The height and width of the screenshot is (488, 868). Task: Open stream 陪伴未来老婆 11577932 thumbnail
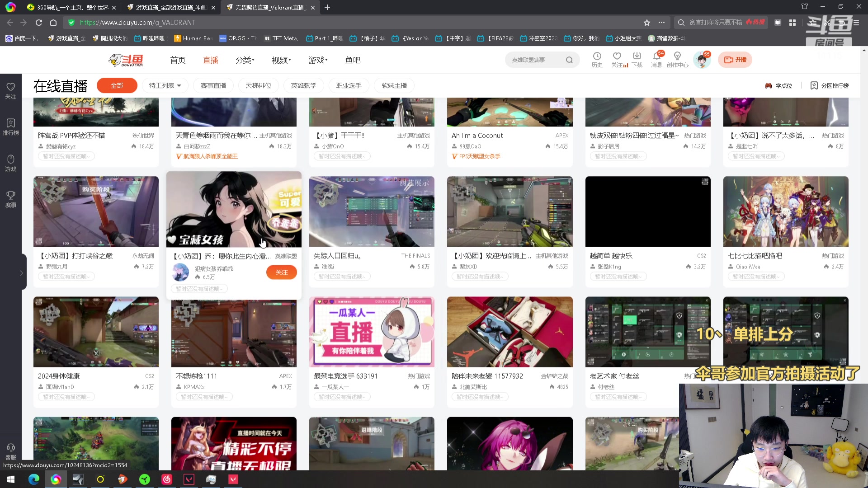[509, 332]
